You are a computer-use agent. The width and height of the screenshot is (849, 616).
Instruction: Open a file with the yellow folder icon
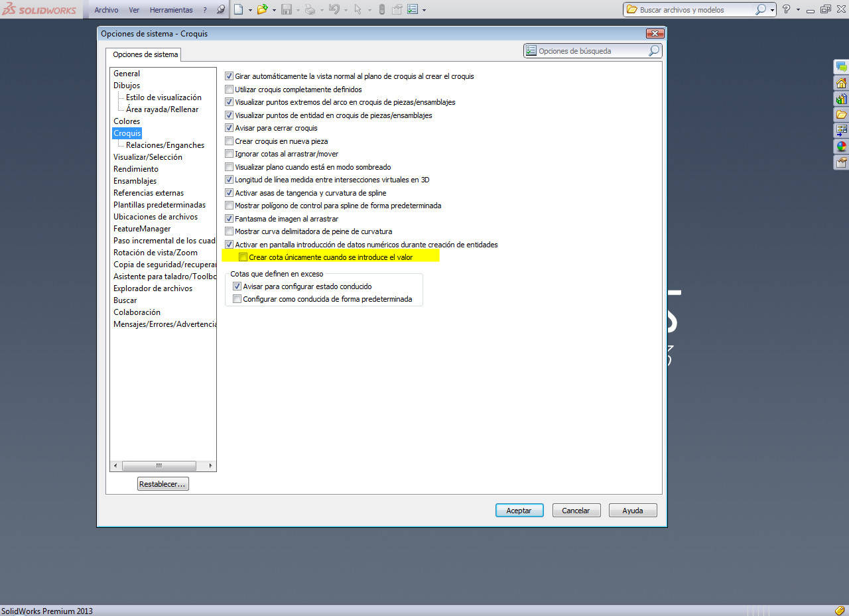(x=262, y=9)
